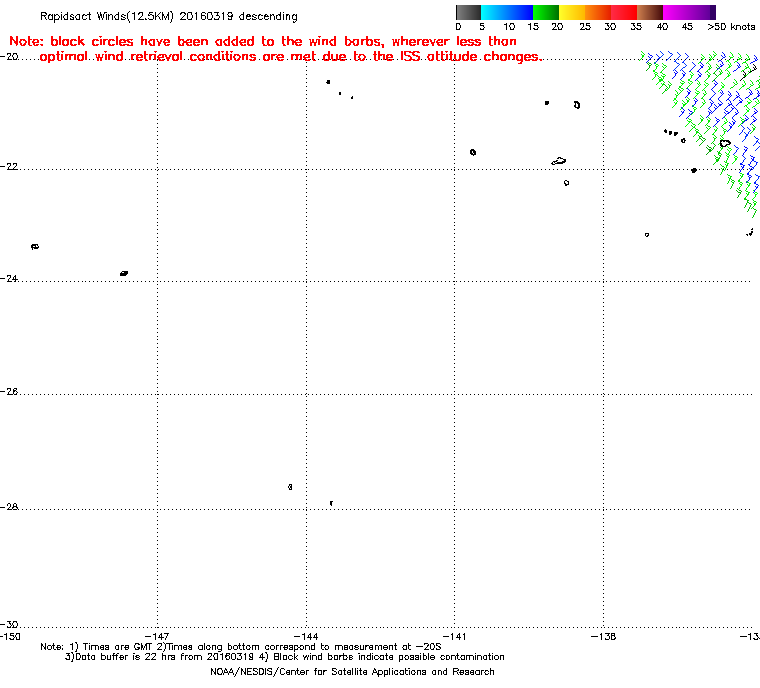Click the 'Rapidscat Winds(12.5KM) 20160319 descending' title
Screen dimensions: 760x688
tap(169, 16)
